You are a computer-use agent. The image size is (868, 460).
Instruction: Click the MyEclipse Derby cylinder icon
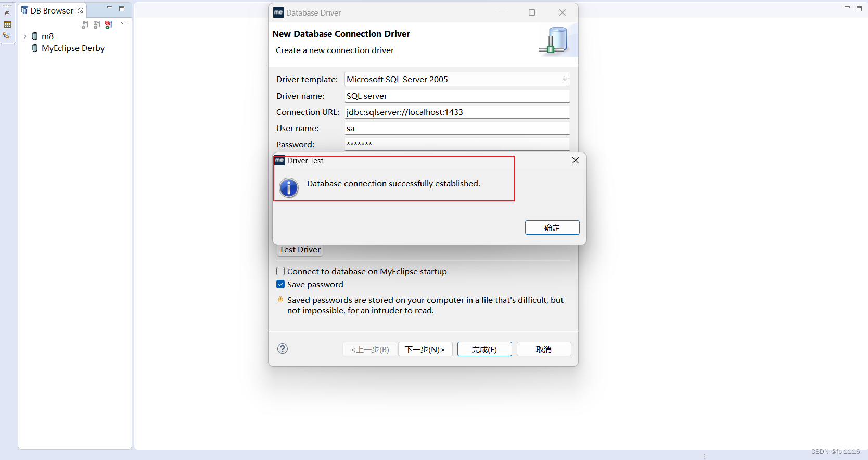[x=35, y=48]
